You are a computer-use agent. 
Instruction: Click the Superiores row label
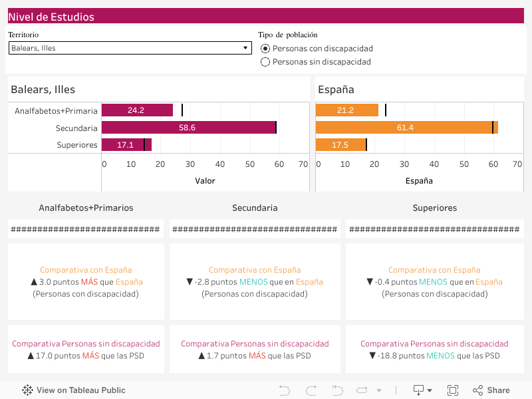coord(77,145)
